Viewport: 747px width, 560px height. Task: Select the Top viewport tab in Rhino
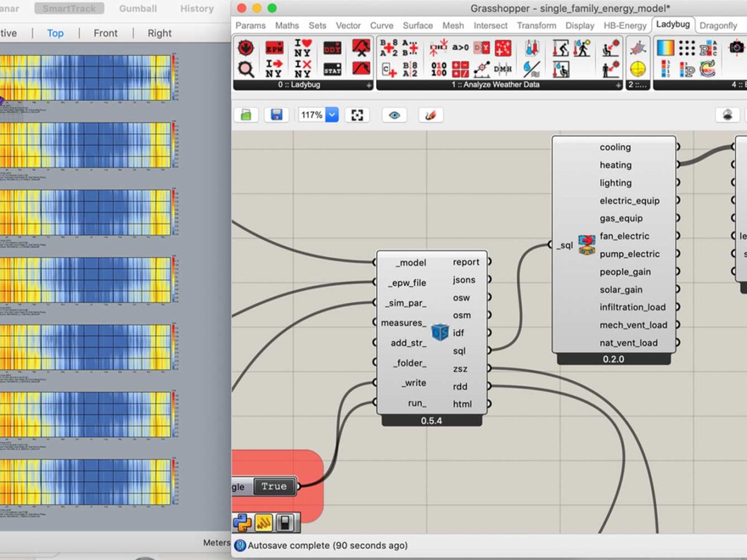coord(55,33)
